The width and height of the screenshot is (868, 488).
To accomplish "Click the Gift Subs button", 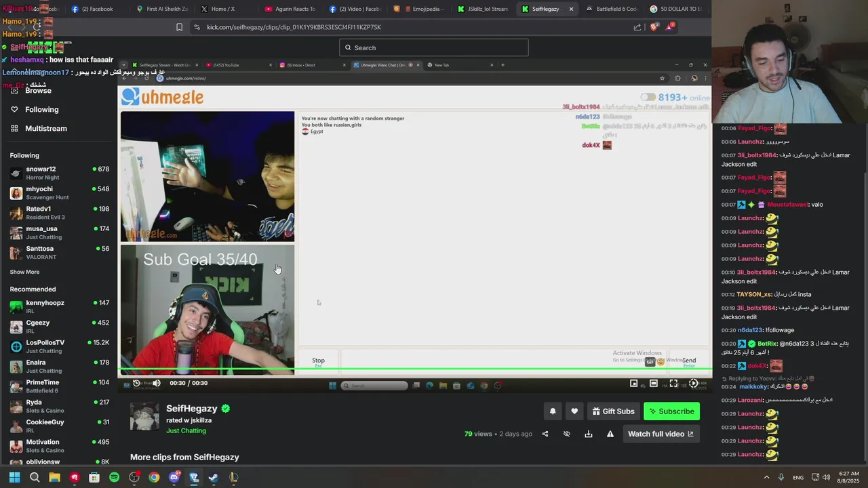I will 613,411.
